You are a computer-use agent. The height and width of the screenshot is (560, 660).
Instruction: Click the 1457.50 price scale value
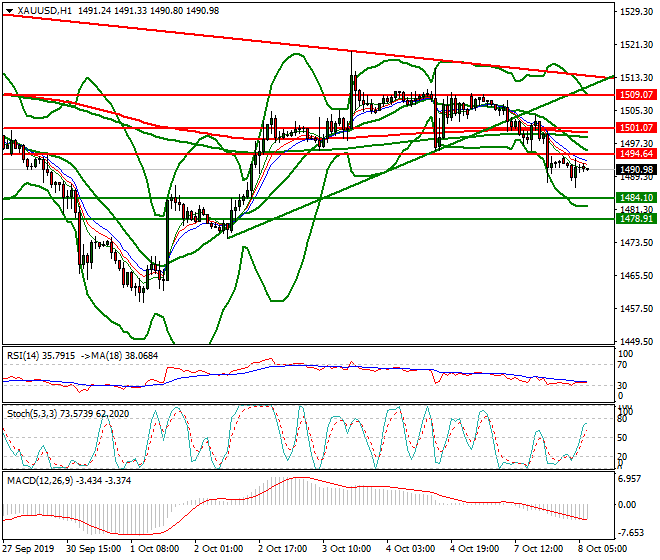(x=636, y=309)
